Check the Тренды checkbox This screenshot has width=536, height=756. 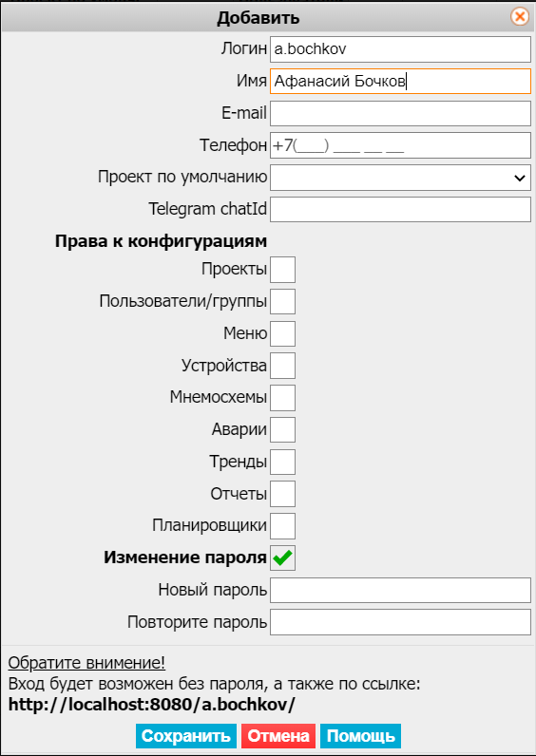pos(282,462)
